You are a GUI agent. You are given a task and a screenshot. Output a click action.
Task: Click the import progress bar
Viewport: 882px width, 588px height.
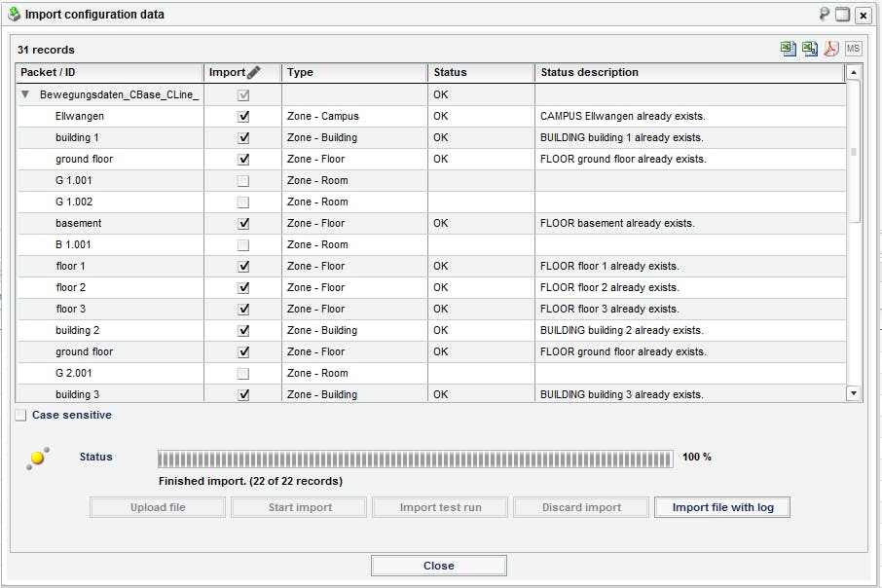point(414,455)
